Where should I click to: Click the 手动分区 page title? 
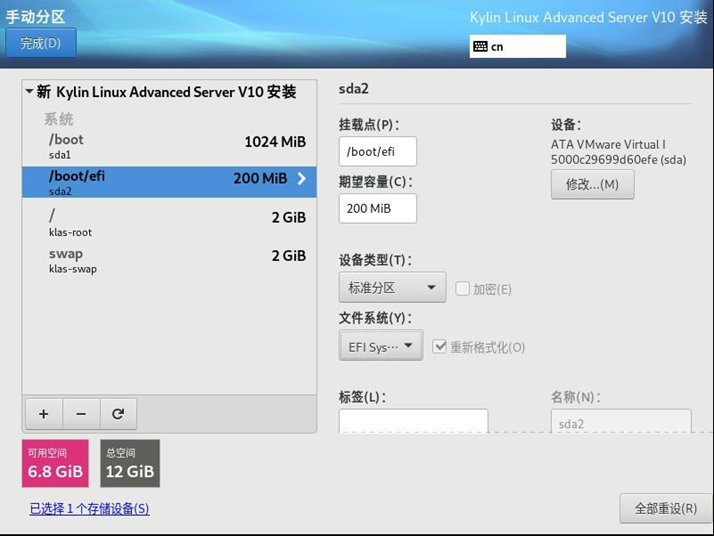35,17
